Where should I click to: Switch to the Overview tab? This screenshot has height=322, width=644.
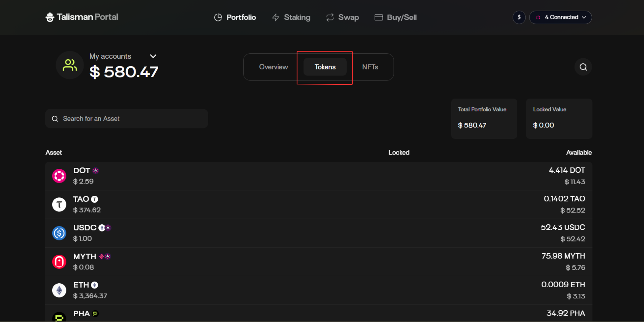tap(273, 67)
